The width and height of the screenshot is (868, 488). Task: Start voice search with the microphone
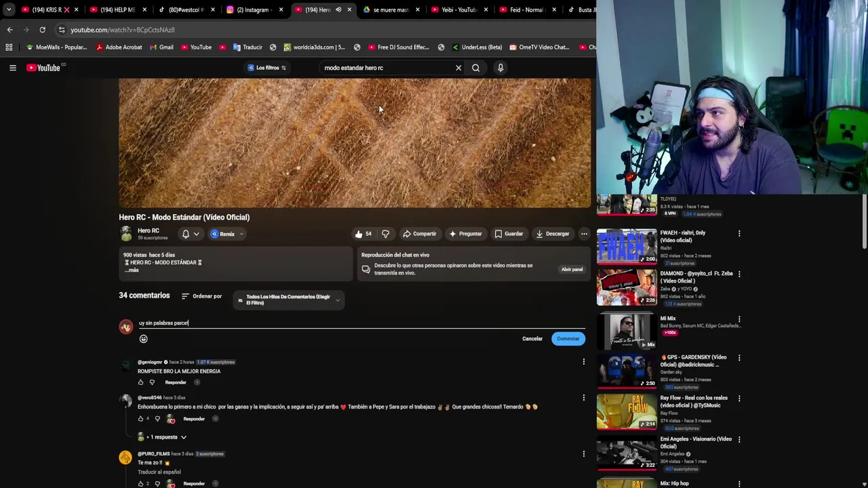pos(500,68)
